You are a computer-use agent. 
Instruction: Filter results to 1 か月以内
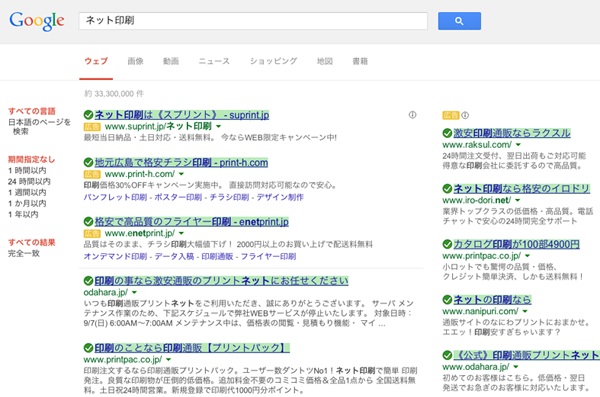pyautogui.click(x=27, y=203)
